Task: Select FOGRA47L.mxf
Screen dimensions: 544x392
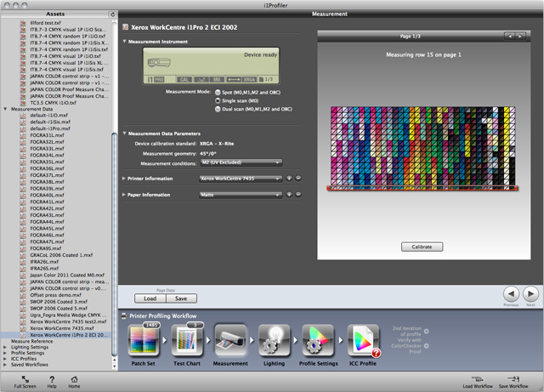Action: pos(48,241)
